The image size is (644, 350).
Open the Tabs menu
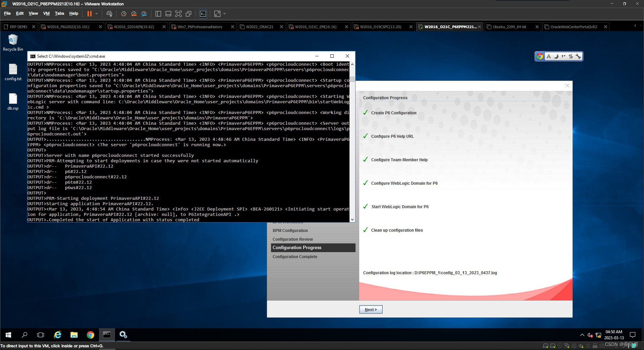[59, 13]
